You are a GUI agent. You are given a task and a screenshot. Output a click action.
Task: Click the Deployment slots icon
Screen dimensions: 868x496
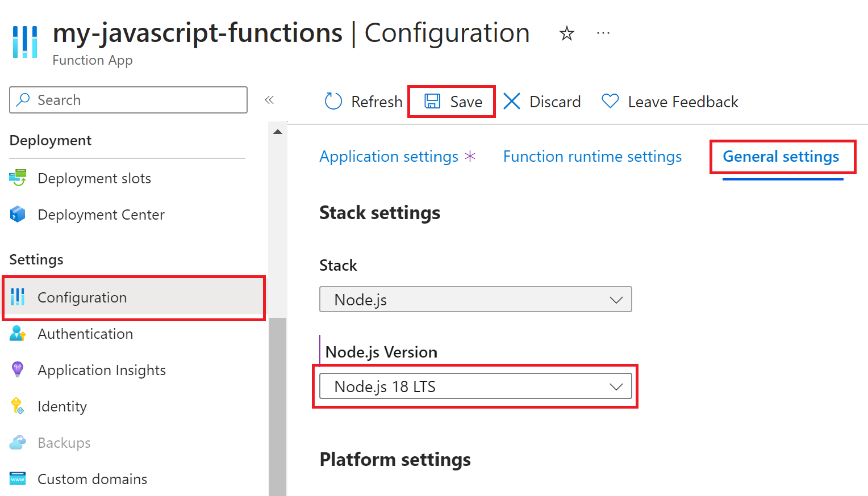click(18, 178)
